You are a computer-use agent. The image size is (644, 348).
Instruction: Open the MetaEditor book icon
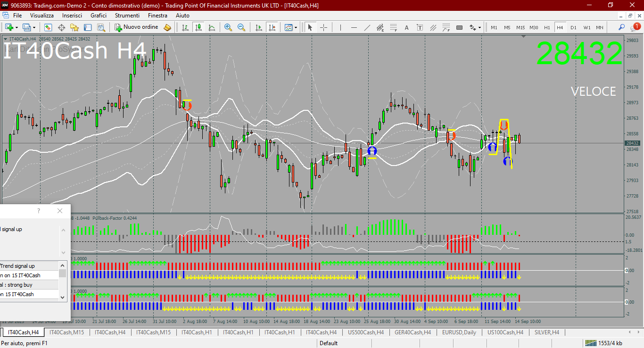[x=167, y=27]
